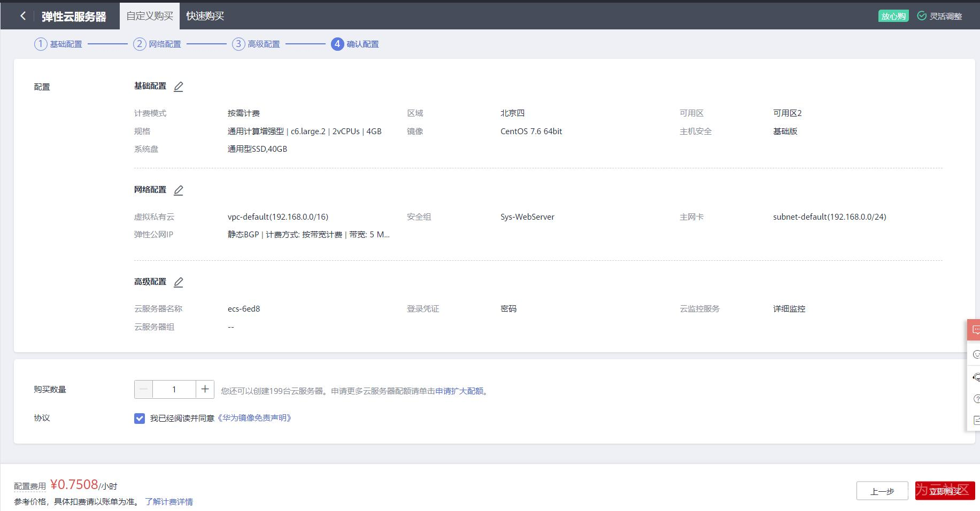Click the server name ecs-6ed8
980x511 pixels.
click(x=244, y=309)
